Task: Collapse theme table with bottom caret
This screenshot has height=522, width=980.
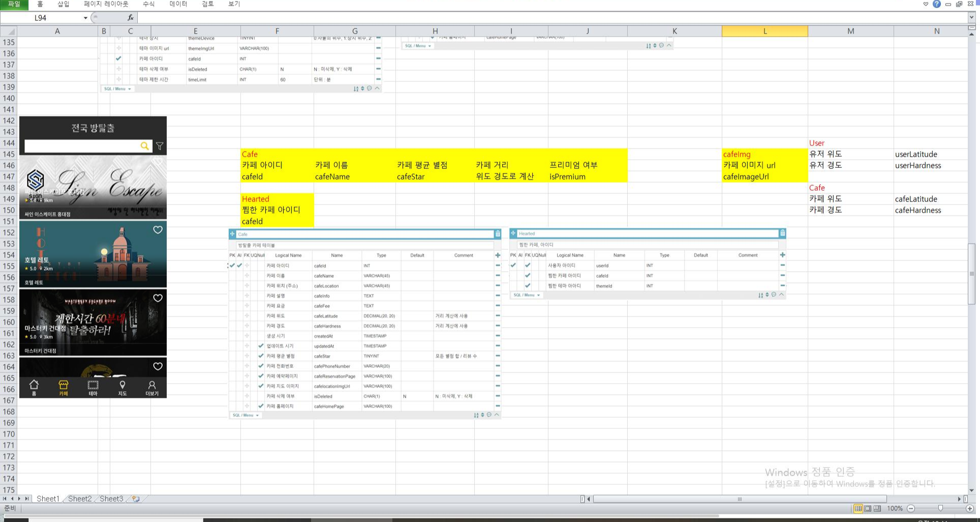Action: click(x=377, y=88)
